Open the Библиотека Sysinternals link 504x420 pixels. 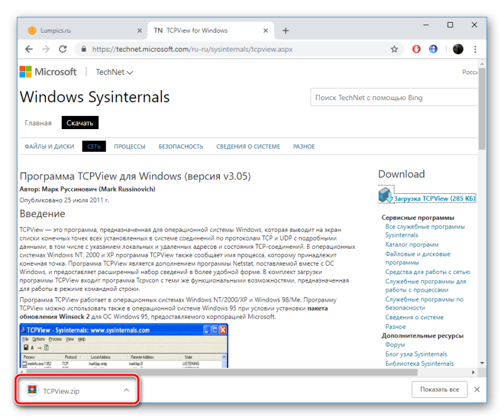coord(420,363)
